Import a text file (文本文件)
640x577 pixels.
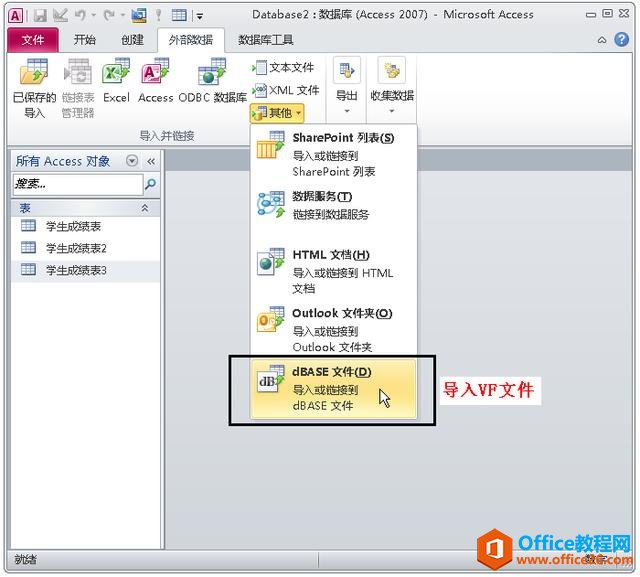[x=283, y=67]
